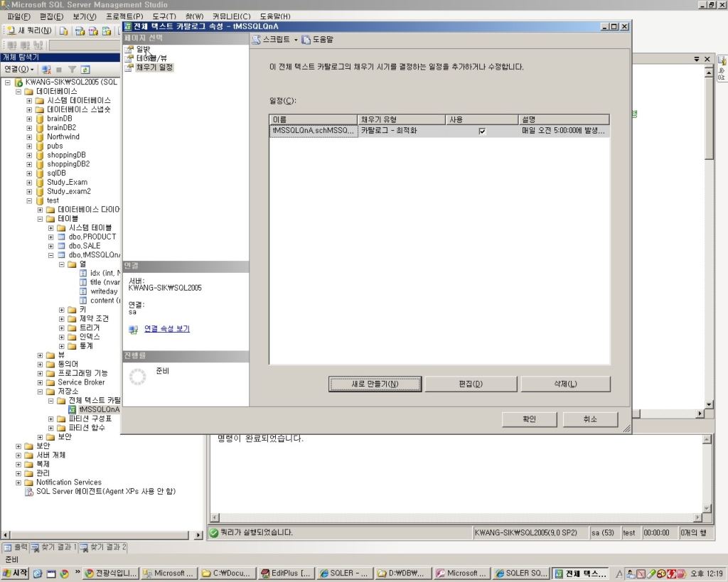Click the 도움말 button in dialog toolbar
Screen dimensions: 728x582
coord(318,40)
